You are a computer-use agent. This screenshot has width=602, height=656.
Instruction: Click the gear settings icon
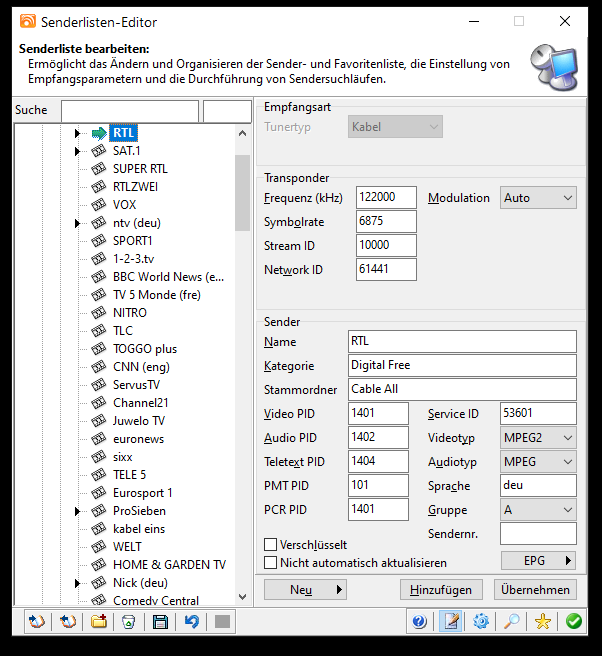[481, 622]
